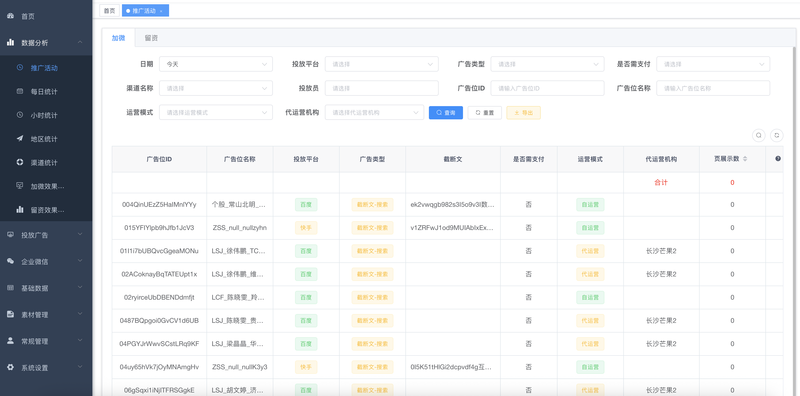Click the 自运营 tag in 02ryirceUbDBENDdmfjt row
The image size is (800, 396).
pyautogui.click(x=590, y=298)
